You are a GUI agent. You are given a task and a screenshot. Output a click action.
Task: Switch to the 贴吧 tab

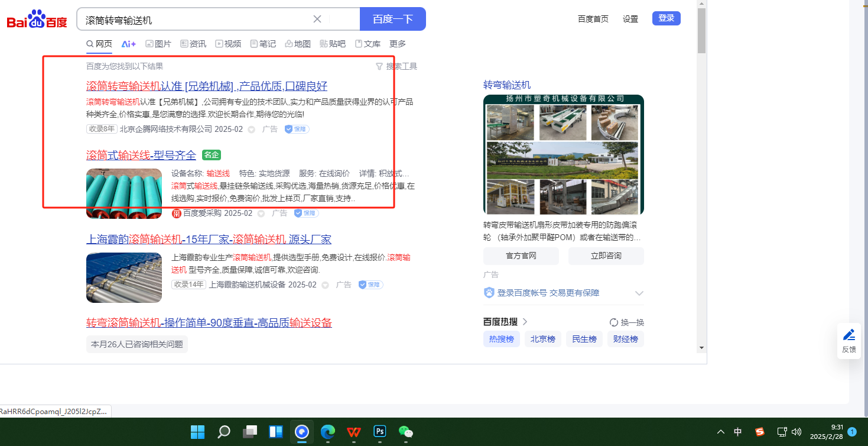[333, 44]
